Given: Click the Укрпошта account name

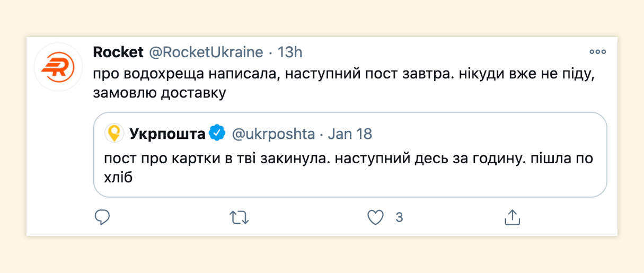Looking at the screenshot, I should point(167,134).
